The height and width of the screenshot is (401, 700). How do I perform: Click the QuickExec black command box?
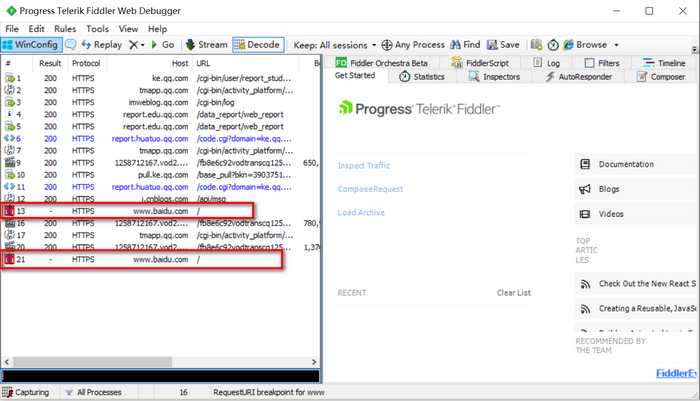(x=161, y=376)
